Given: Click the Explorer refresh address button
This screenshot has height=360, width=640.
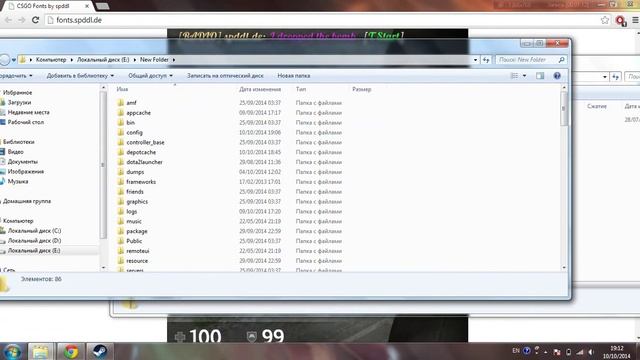Looking at the screenshot, I should (x=486, y=60).
